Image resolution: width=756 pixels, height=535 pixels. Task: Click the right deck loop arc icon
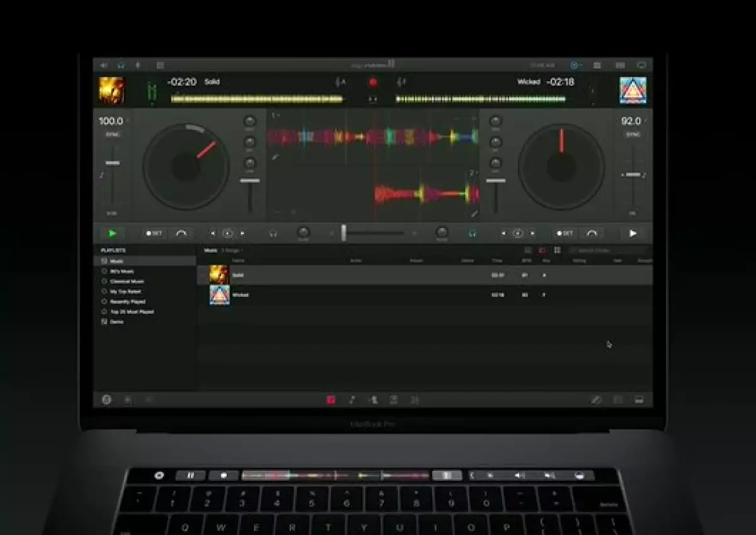pos(592,233)
